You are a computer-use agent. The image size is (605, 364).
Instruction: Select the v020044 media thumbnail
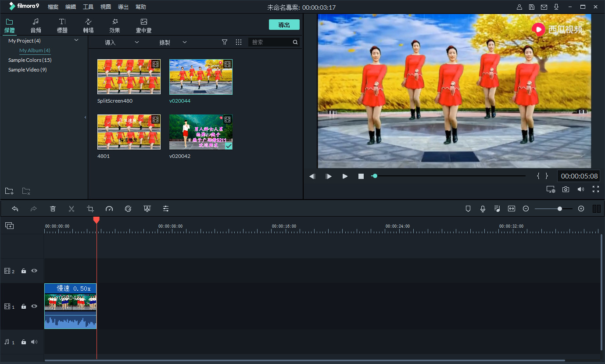200,77
